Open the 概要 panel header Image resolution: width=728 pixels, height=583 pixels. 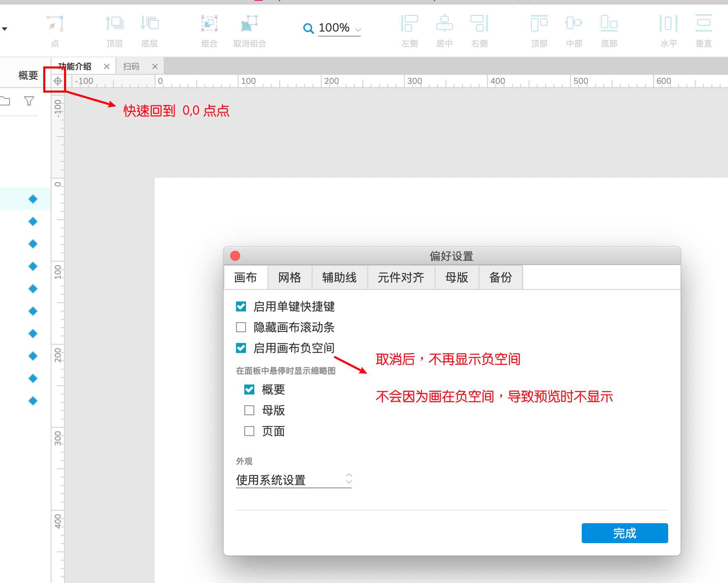click(28, 75)
